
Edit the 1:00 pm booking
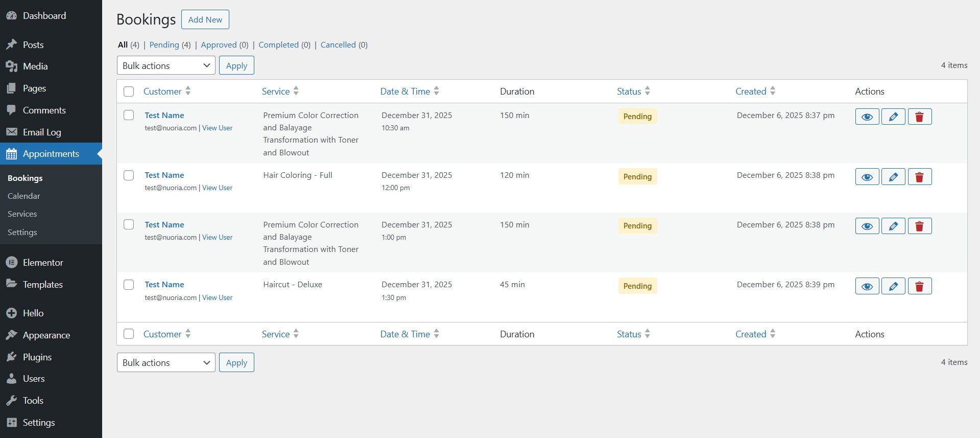[893, 226]
